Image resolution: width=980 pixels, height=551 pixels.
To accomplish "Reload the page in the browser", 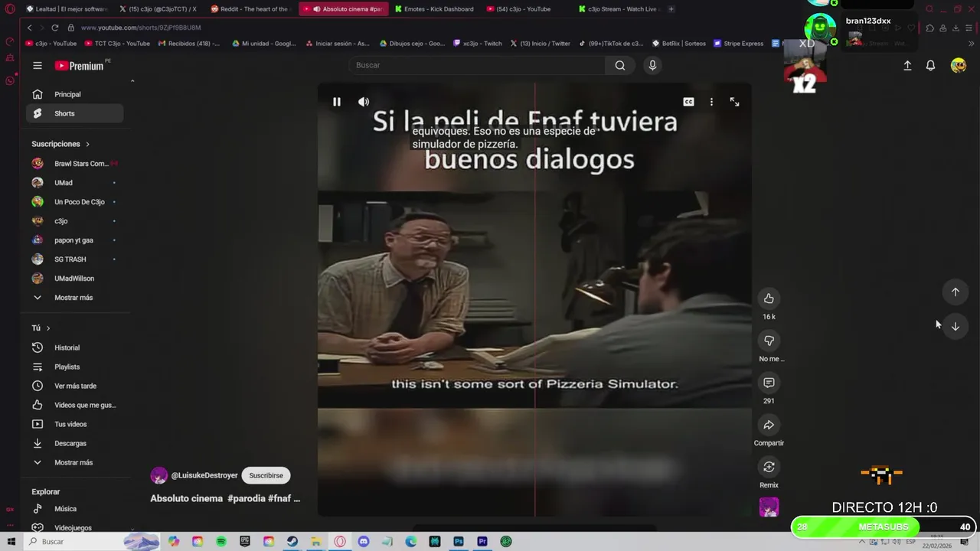I will (x=55, y=28).
